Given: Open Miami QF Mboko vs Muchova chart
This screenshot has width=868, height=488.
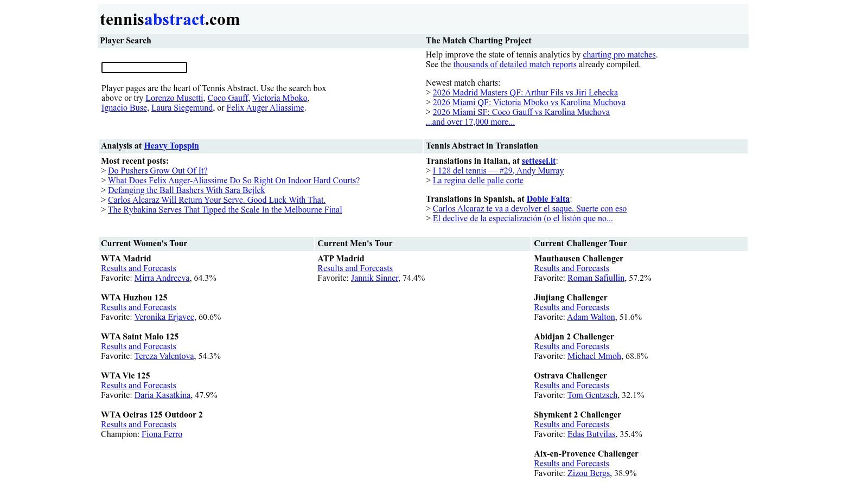Looking at the screenshot, I should pos(529,102).
